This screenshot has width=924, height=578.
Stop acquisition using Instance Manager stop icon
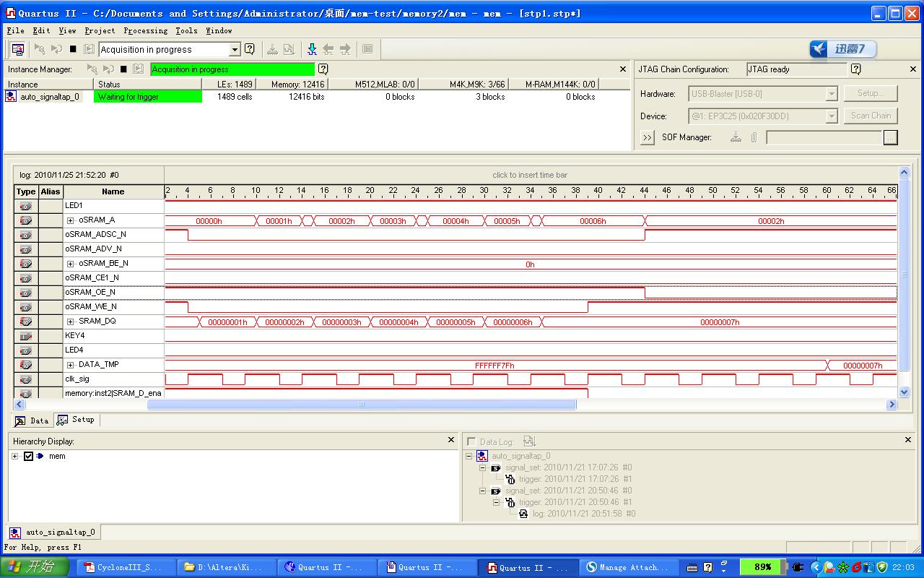tap(123, 69)
